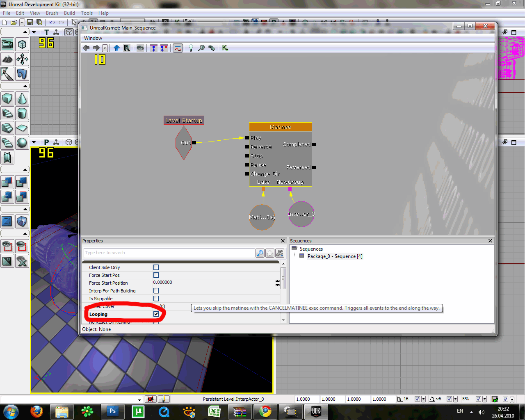Open the Window menu in Kismet

click(x=93, y=38)
